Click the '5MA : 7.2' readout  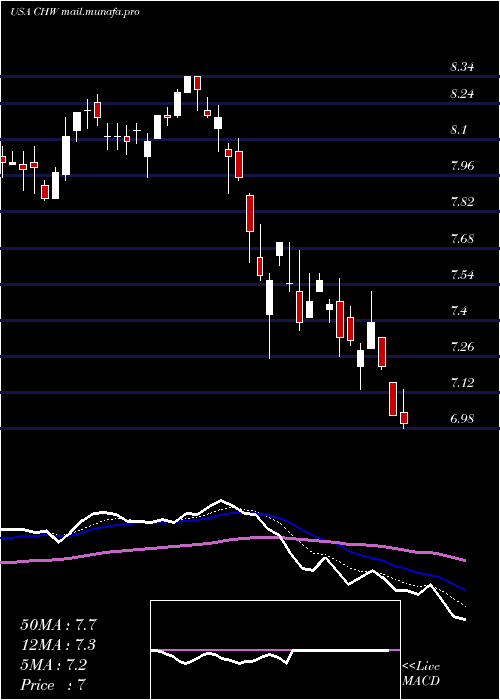pyautogui.click(x=54, y=665)
